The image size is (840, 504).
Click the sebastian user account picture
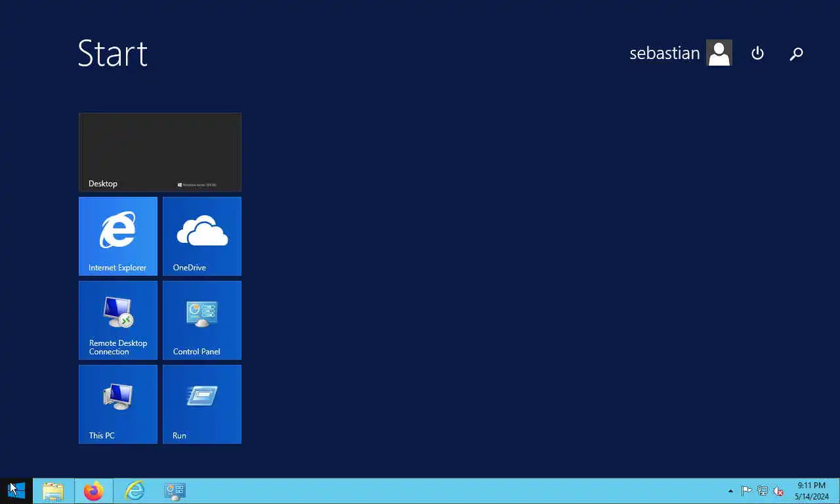(x=719, y=53)
